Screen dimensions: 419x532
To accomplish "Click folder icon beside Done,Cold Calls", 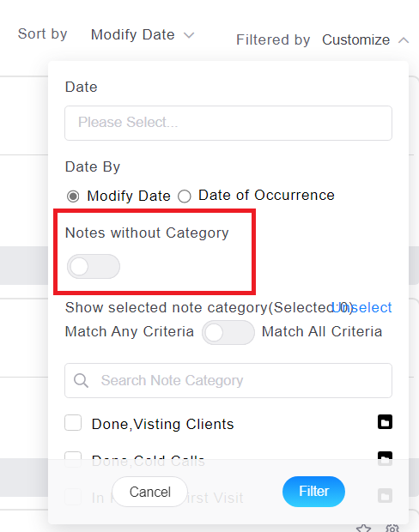I will (x=385, y=459).
